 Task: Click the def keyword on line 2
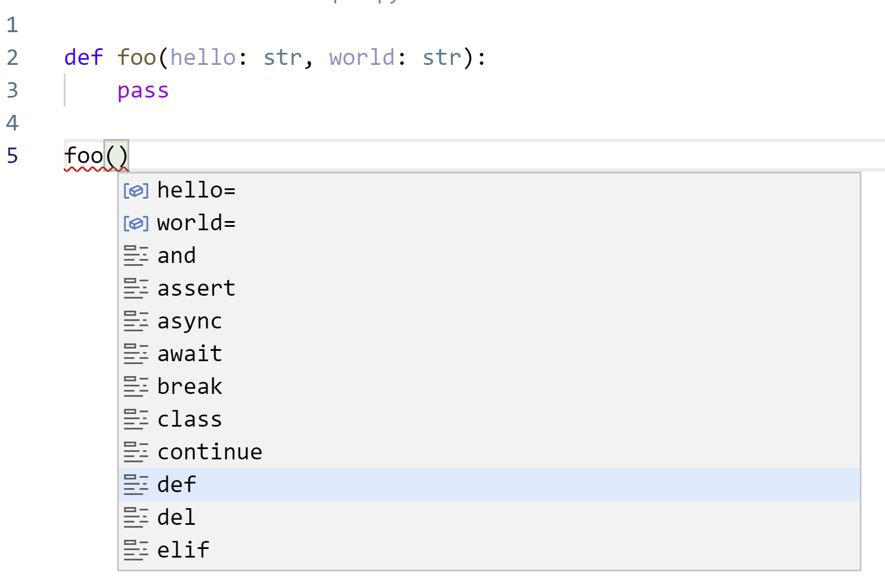click(x=83, y=57)
